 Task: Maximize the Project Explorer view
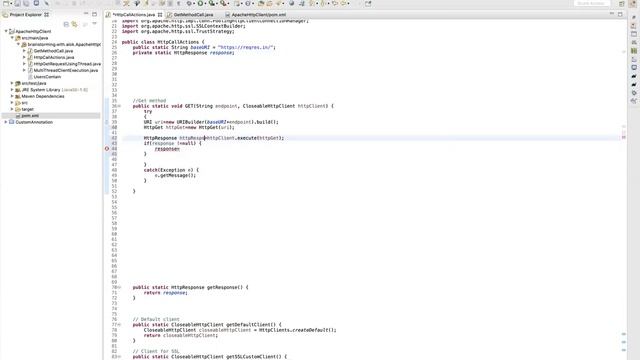(x=94, y=14)
